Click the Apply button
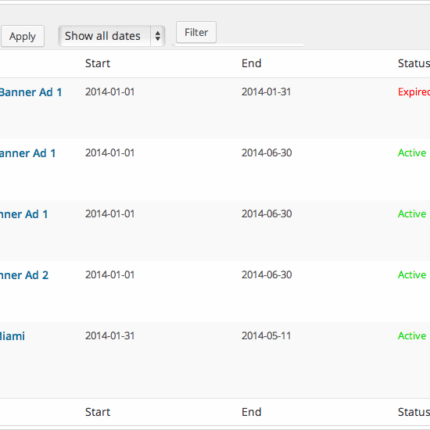Screen dimensions: 430x430 click(x=22, y=36)
